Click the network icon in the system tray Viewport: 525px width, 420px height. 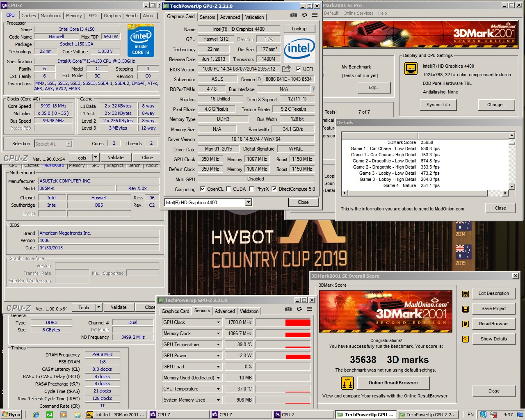point(483,415)
